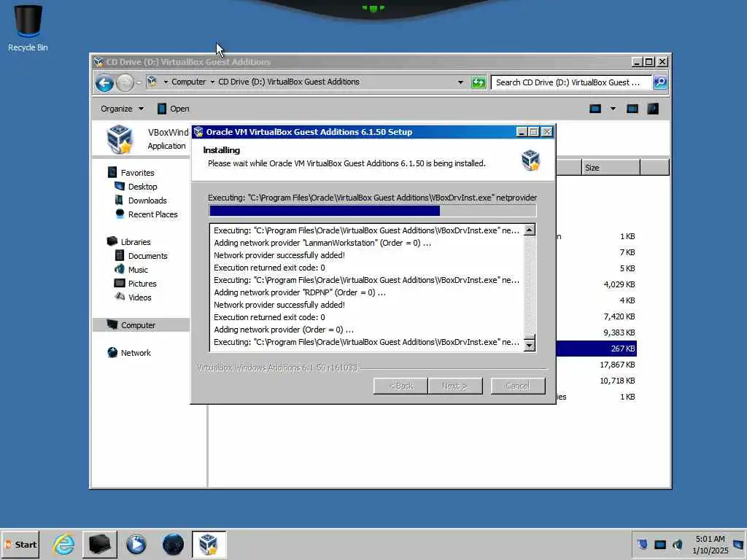The image size is (747, 560).
Task: Open the address bar history dropdown
Action: point(460,82)
